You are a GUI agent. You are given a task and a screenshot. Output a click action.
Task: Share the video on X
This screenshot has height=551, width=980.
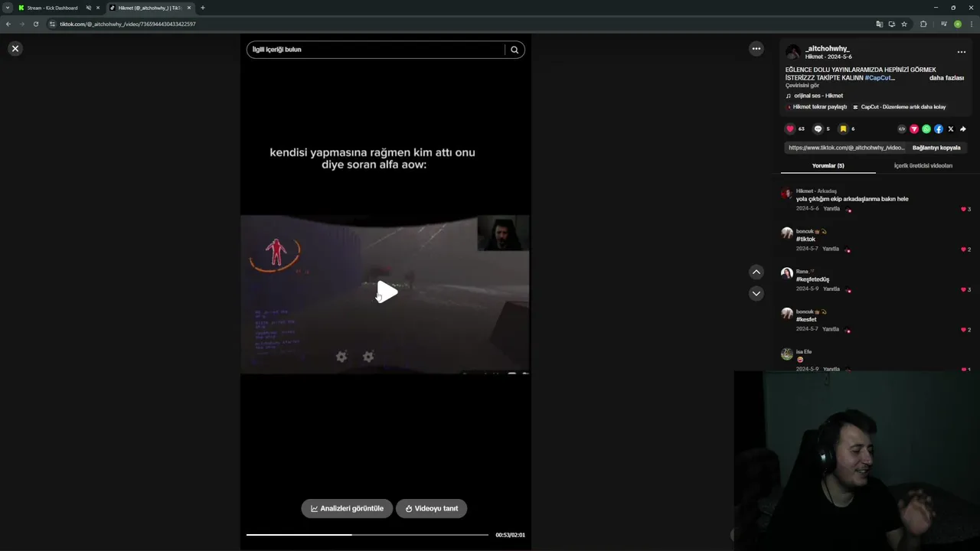[x=951, y=129]
